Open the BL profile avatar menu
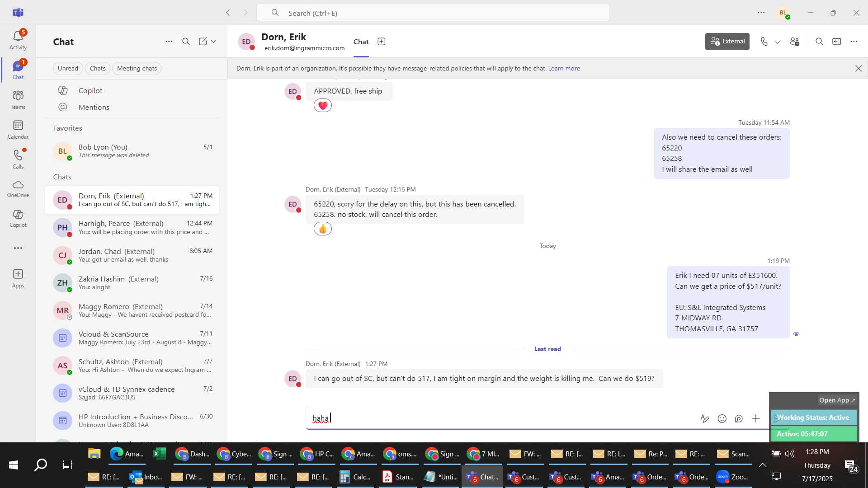The width and height of the screenshot is (868, 488). pyautogui.click(x=783, y=13)
